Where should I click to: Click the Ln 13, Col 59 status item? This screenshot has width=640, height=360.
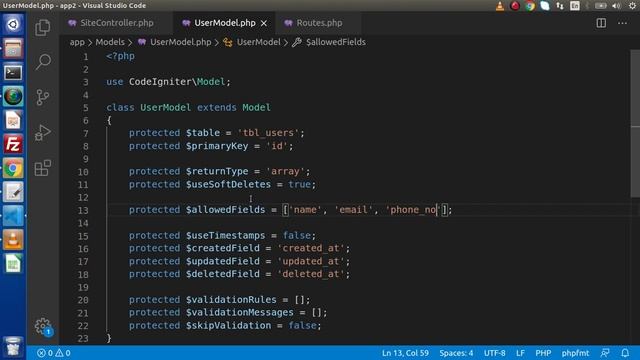coord(405,353)
